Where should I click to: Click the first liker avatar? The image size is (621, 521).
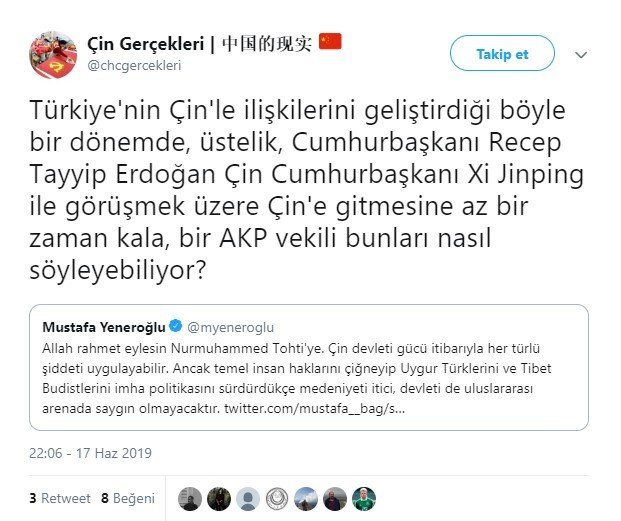click(190, 498)
